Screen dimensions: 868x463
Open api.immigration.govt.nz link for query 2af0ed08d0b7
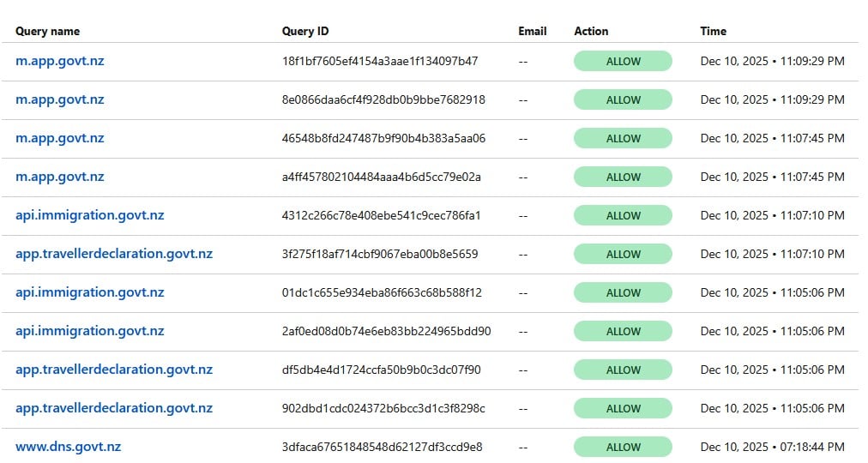tap(89, 331)
